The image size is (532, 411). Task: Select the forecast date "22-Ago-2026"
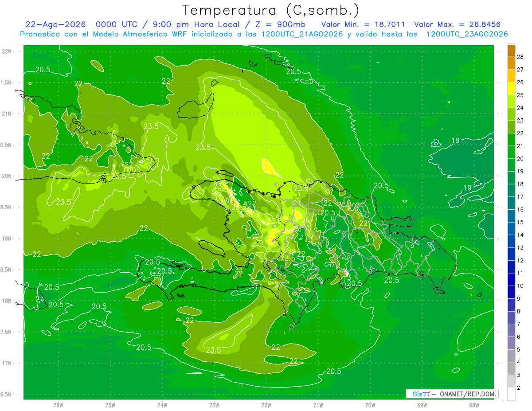pyautogui.click(x=56, y=24)
